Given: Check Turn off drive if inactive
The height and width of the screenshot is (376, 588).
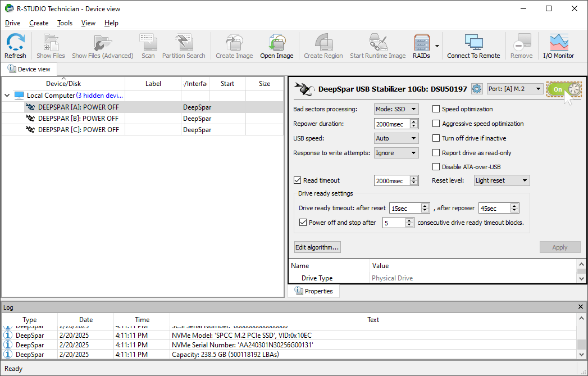Looking at the screenshot, I should point(436,138).
